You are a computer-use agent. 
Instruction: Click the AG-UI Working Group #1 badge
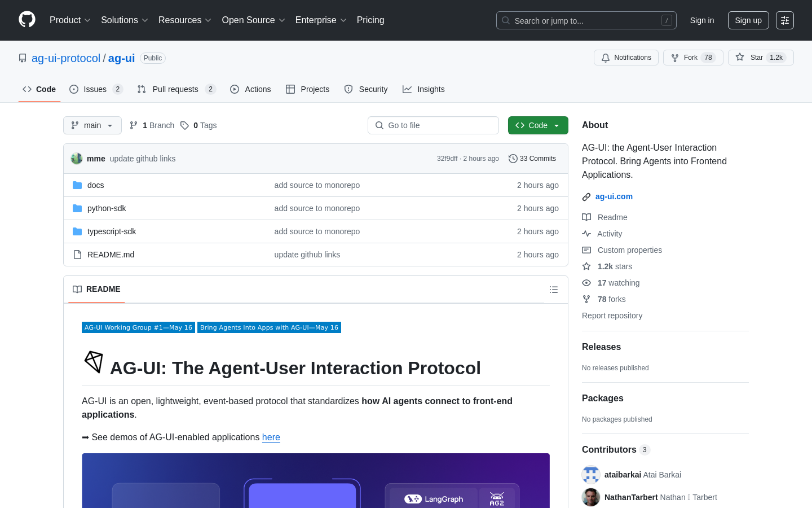click(138, 327)
